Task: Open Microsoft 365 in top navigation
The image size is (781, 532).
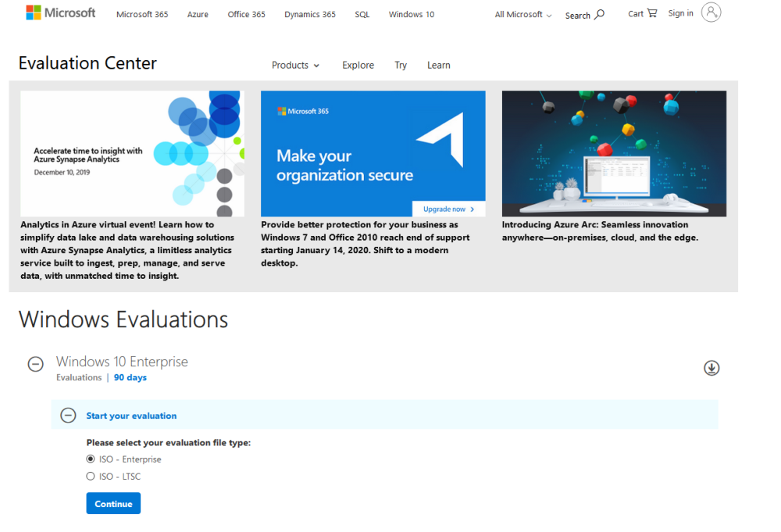Action: pyautogui.click(x=142, y=14)
